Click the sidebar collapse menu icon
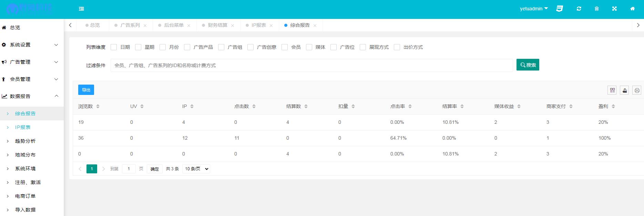 pyautogui.click(x=81, y=9)
